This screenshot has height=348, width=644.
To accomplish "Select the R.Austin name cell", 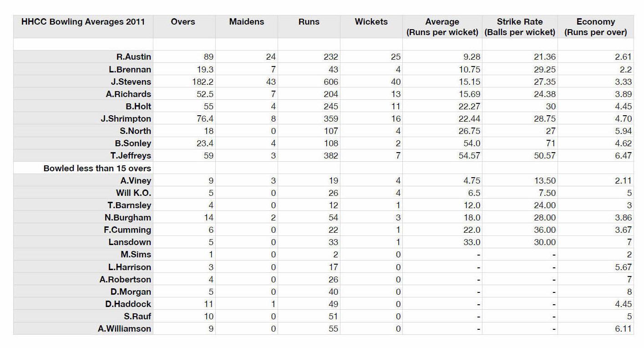I will (83, 57).
